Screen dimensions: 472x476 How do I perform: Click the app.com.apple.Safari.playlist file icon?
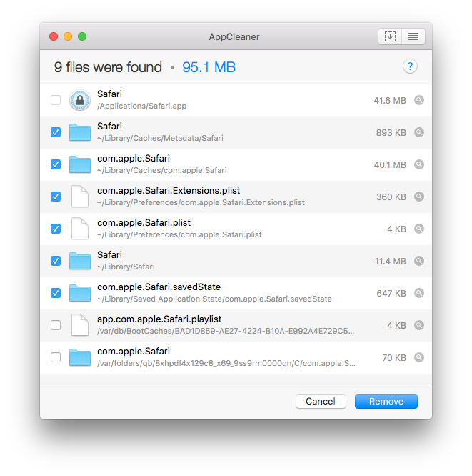click(80, 325)
